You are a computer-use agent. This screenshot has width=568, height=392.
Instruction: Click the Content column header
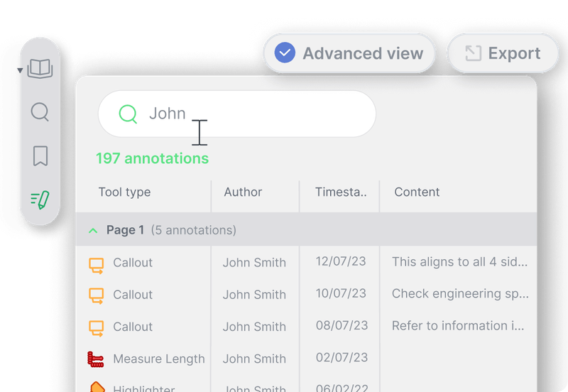coord(417,192)
